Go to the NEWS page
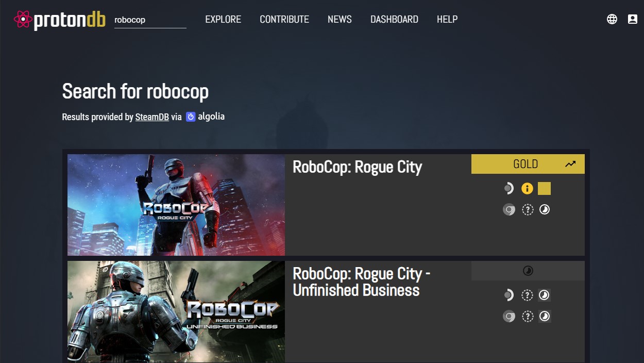 click(x=340, y=19)
